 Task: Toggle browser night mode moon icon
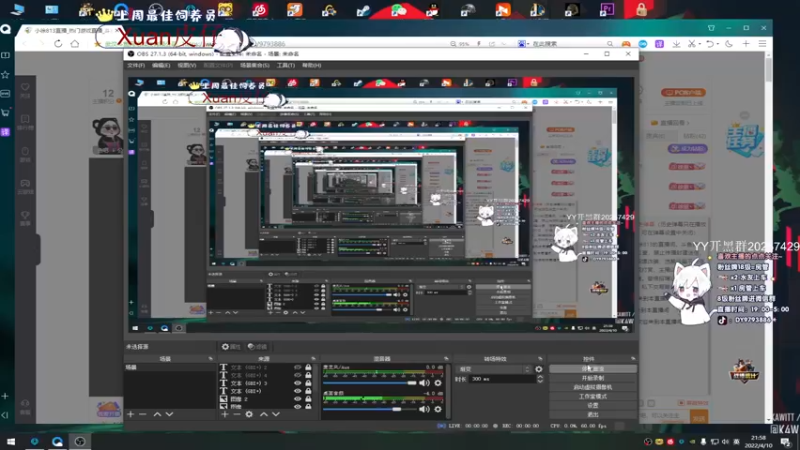(729, 44)
